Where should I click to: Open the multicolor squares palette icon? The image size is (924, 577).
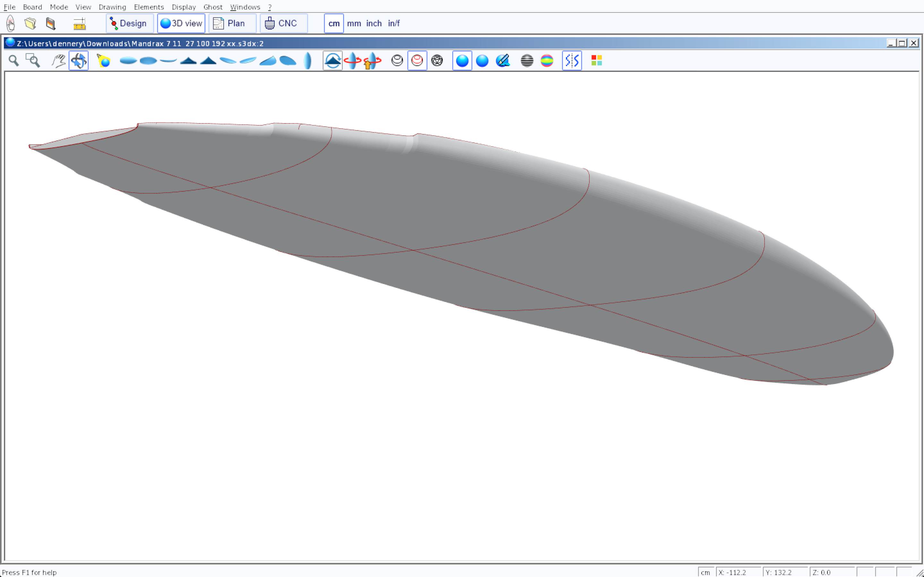596,61
